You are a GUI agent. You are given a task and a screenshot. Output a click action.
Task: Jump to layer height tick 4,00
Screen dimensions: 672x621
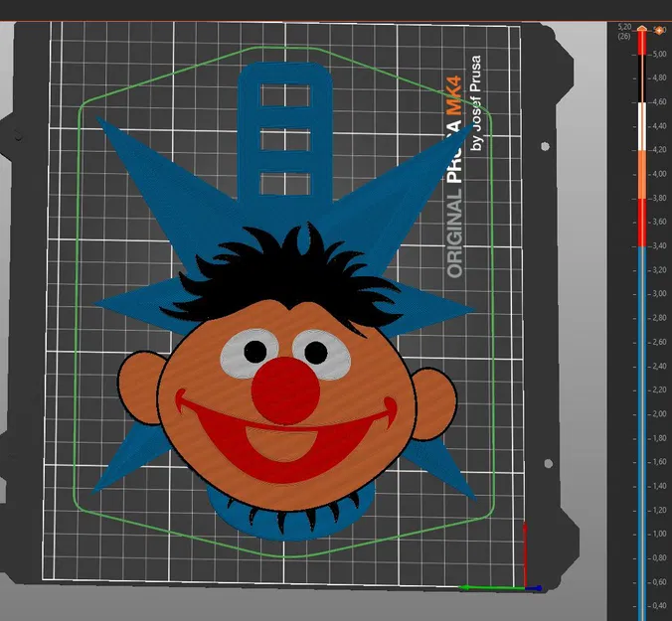click(660, 174)
